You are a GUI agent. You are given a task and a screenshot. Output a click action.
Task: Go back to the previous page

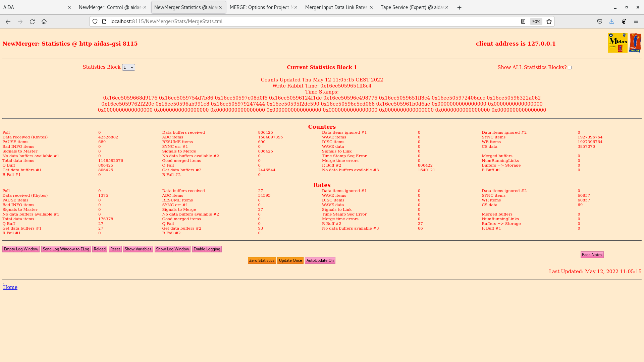click(8, 21)
